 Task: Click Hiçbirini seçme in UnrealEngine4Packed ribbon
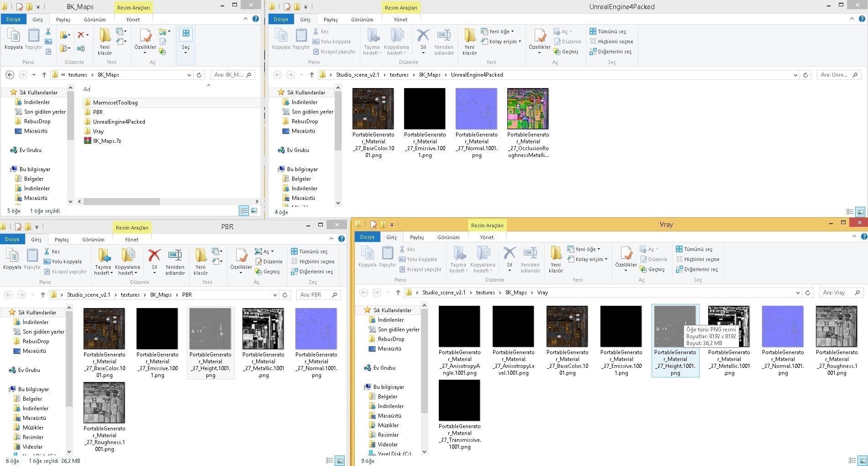611,42
